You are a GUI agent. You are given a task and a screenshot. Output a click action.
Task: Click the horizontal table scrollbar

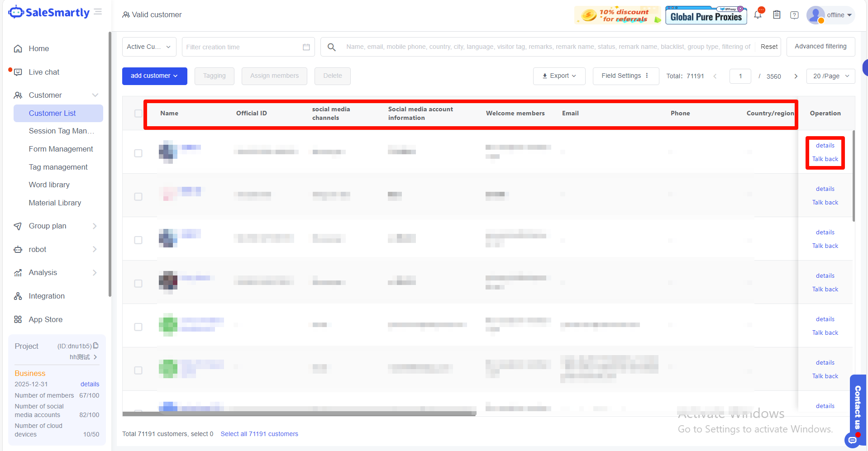299,413
